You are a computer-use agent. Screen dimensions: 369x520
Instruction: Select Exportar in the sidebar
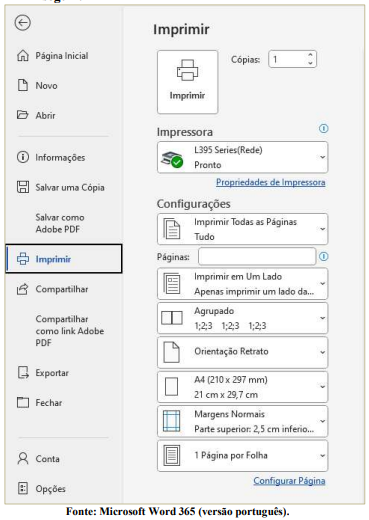[52, 373]
